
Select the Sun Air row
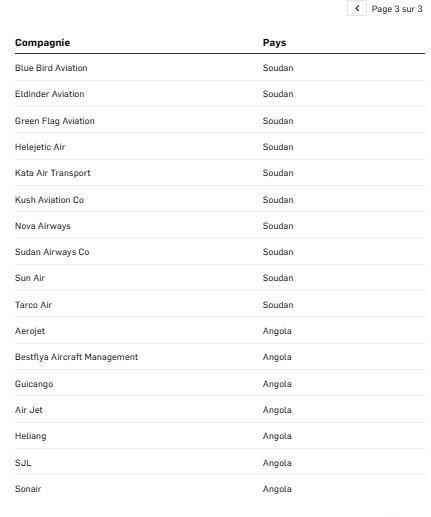tap(220, 278)
